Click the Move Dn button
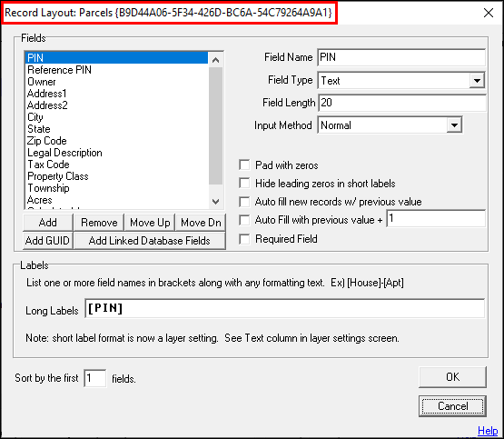The height and width of the screenshot is (439, 504). tap(201, 223)
